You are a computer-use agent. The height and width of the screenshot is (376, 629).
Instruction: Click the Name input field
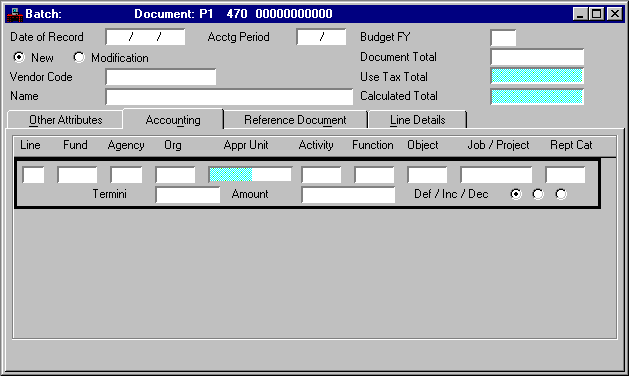click(x=229, y=97)
